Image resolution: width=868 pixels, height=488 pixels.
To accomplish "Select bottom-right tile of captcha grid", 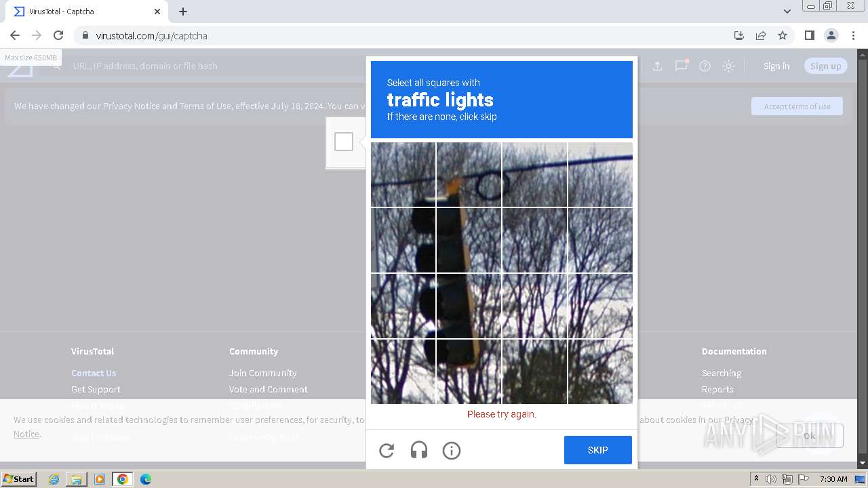I will click(x=600, y=371).
